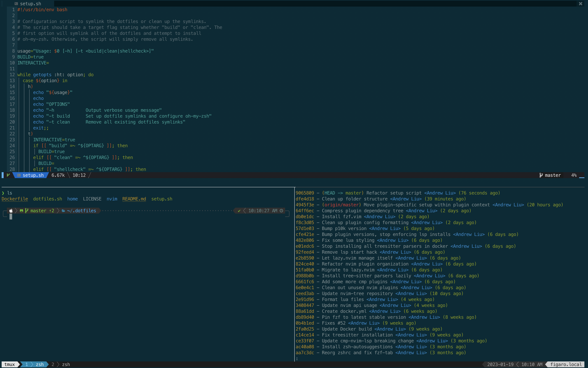Click 'Create docker.yml' commit message
Screen dimensions: 588x368
344,311
